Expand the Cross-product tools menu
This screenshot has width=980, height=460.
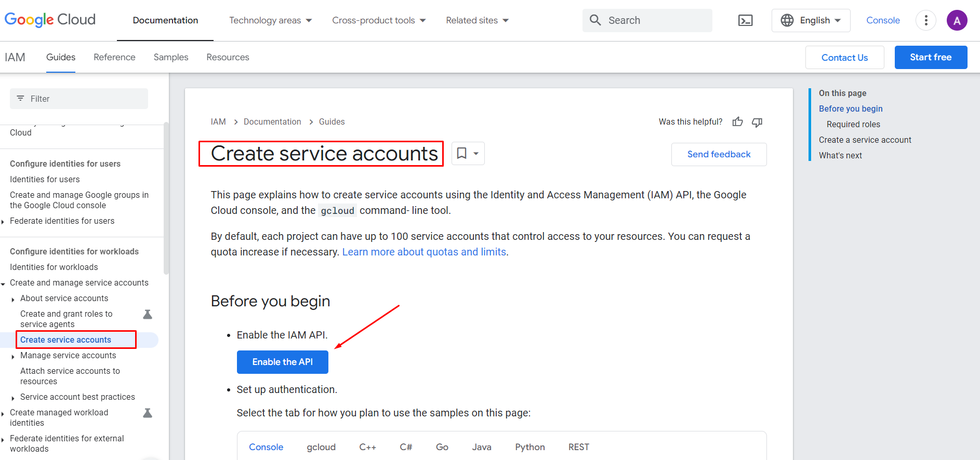point(379,20)
